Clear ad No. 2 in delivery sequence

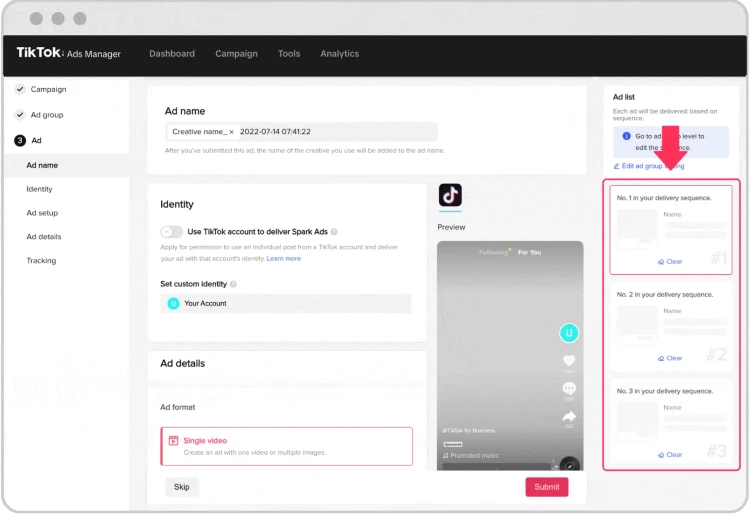click(670, 358)
